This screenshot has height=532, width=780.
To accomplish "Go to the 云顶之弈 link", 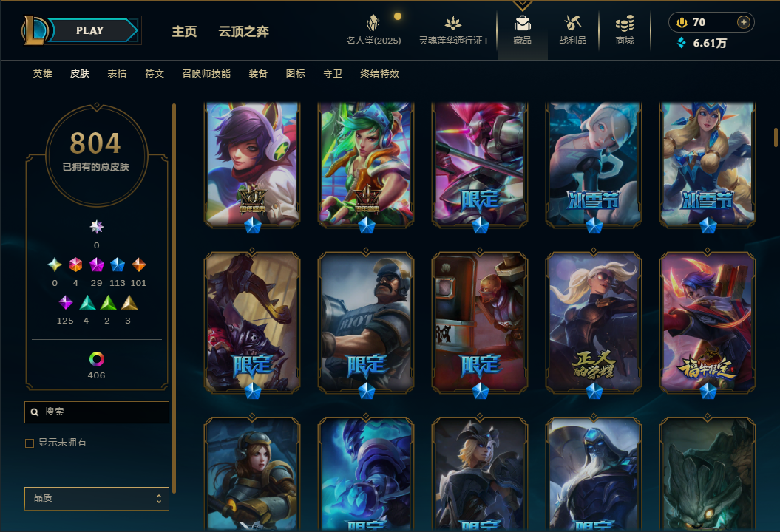I will [244, 31].
